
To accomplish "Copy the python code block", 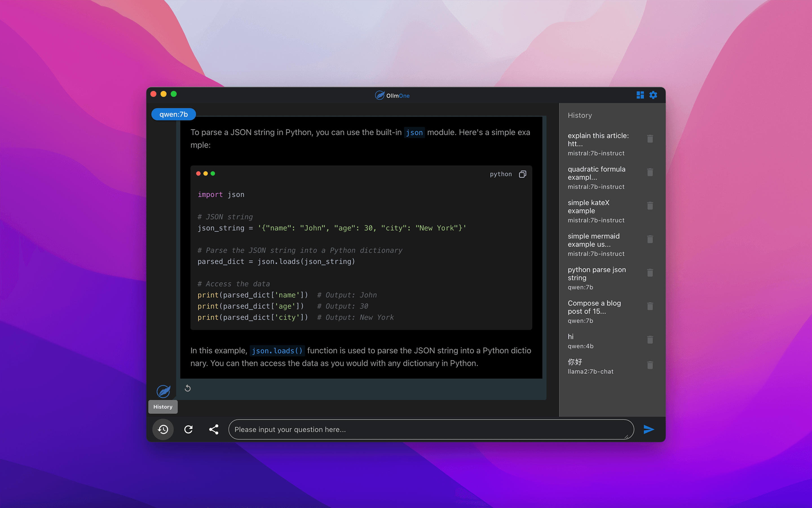I will [522, 174].
